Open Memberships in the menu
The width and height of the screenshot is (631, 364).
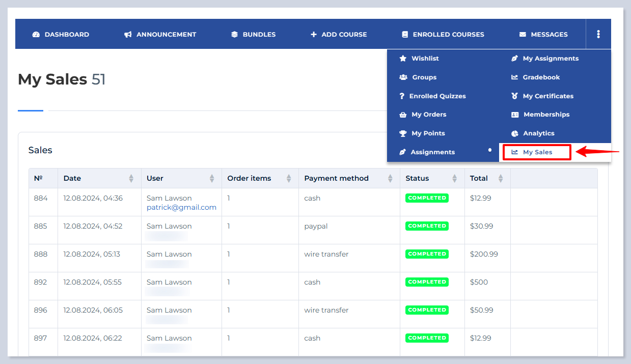coord(546,115)
